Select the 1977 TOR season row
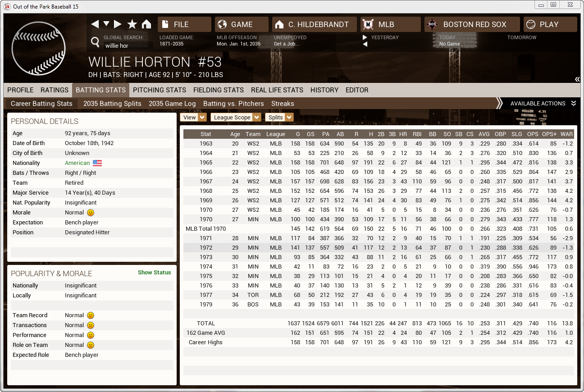The width and height of the screenshot is (584, 392). point(379,295)
